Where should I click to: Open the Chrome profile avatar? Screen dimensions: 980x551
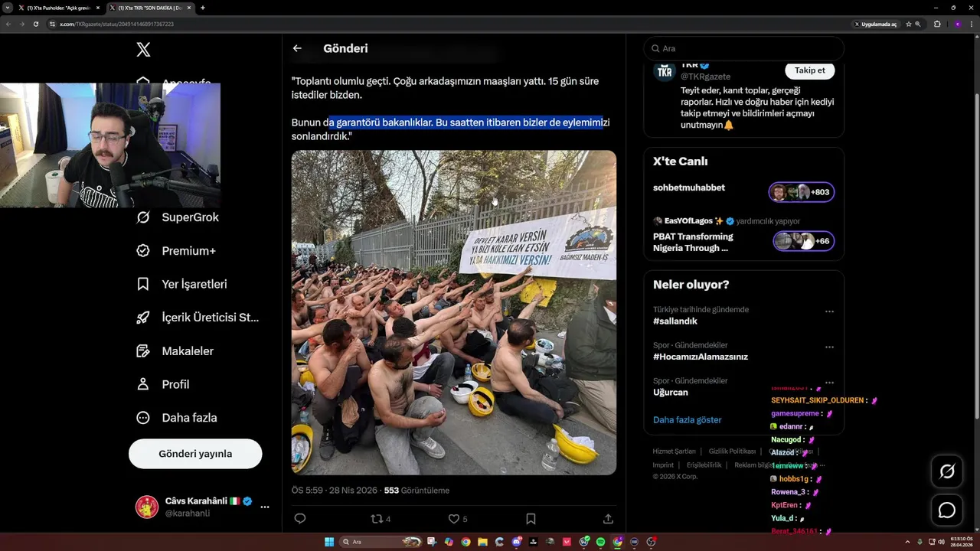957,24
